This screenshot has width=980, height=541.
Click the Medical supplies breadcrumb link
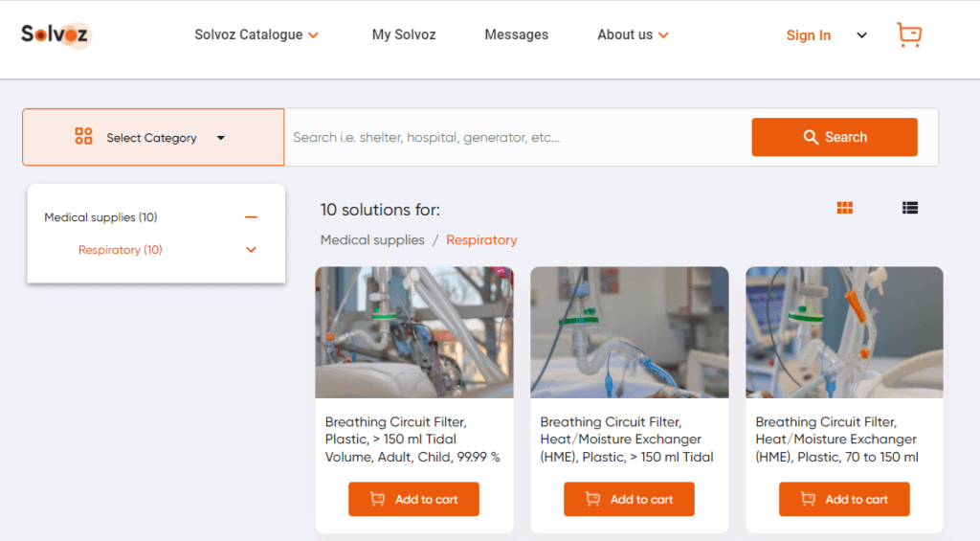pos(372,240)
